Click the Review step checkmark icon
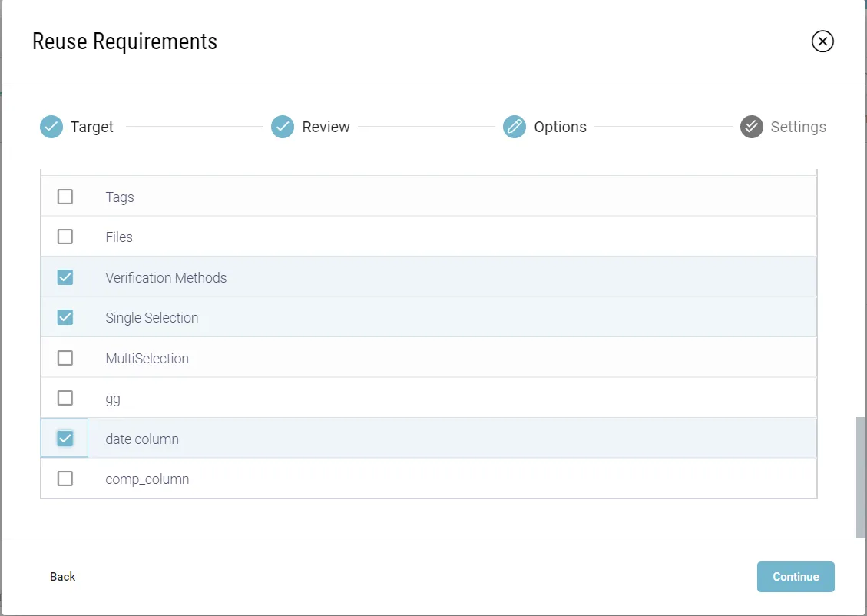 pos(283,127)
